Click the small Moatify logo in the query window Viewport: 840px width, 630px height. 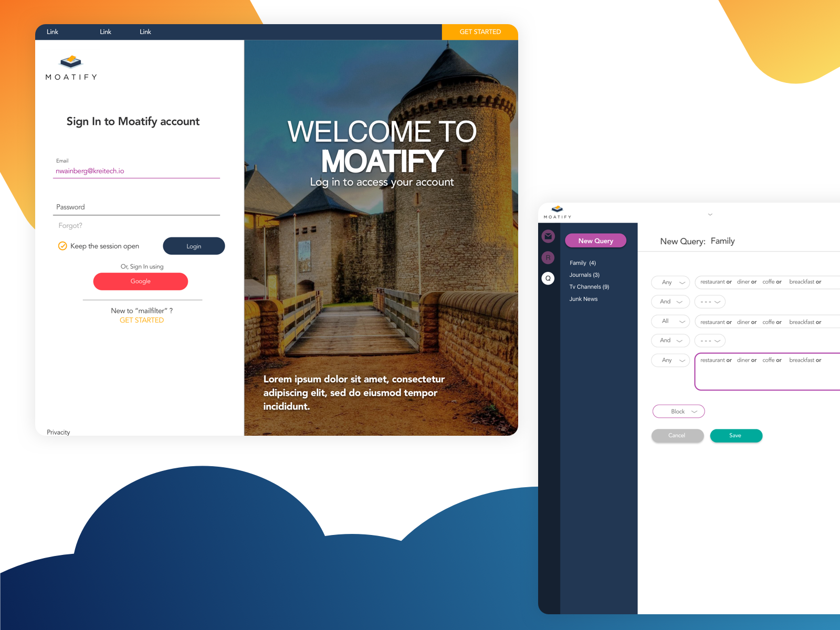558,212
